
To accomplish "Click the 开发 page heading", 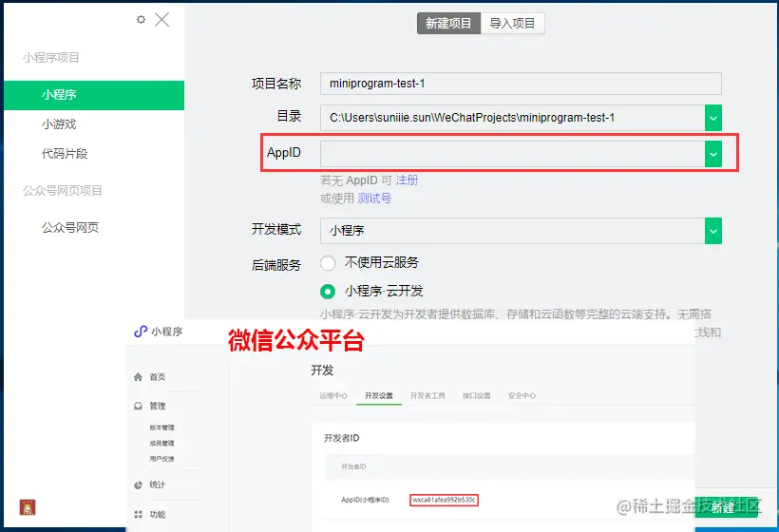I will coord(322,370).
